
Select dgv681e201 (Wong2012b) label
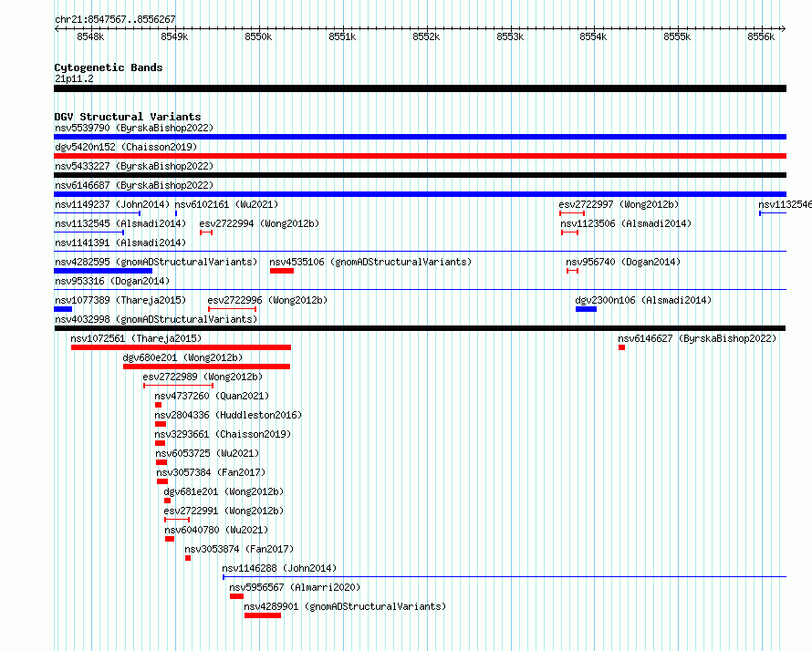[224, 491]
